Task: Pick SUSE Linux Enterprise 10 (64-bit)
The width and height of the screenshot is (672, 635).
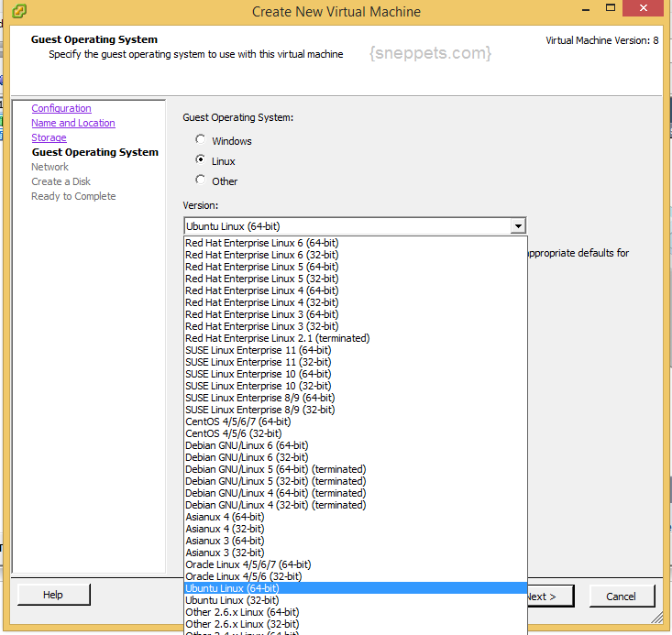Action: pyautogui.click(x=356, y=374)
